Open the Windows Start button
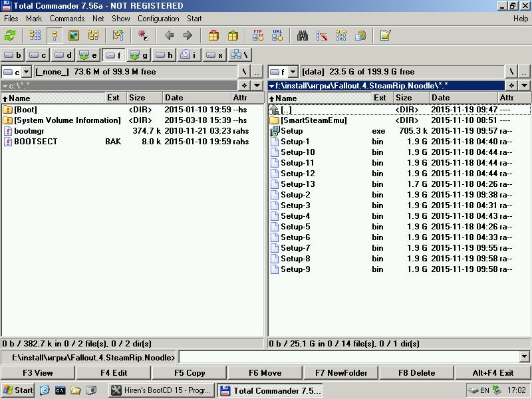This screenshot has height=399, width=532. [18, 390]
